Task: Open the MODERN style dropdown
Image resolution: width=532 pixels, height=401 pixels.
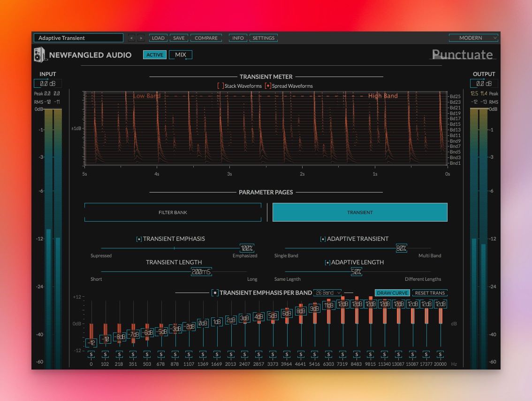Action: pyautogui.click(x=473, y=38)
